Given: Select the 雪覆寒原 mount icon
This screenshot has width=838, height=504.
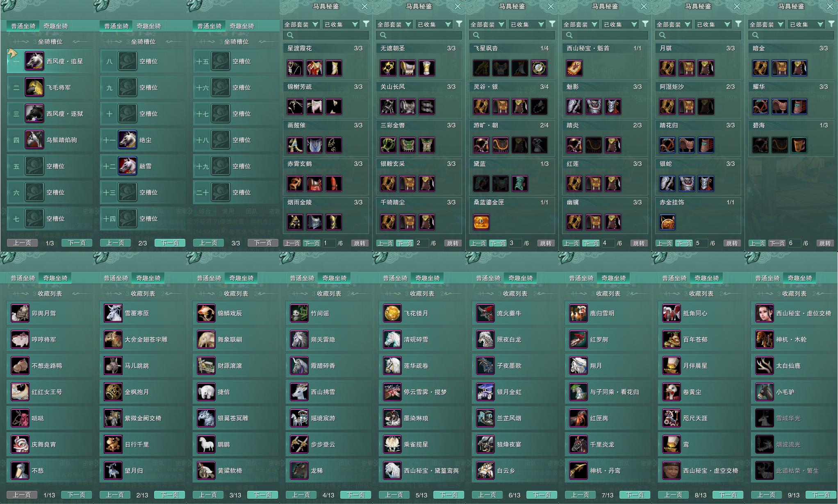Looking at the screenshot, I should click(x=113, y=313).
